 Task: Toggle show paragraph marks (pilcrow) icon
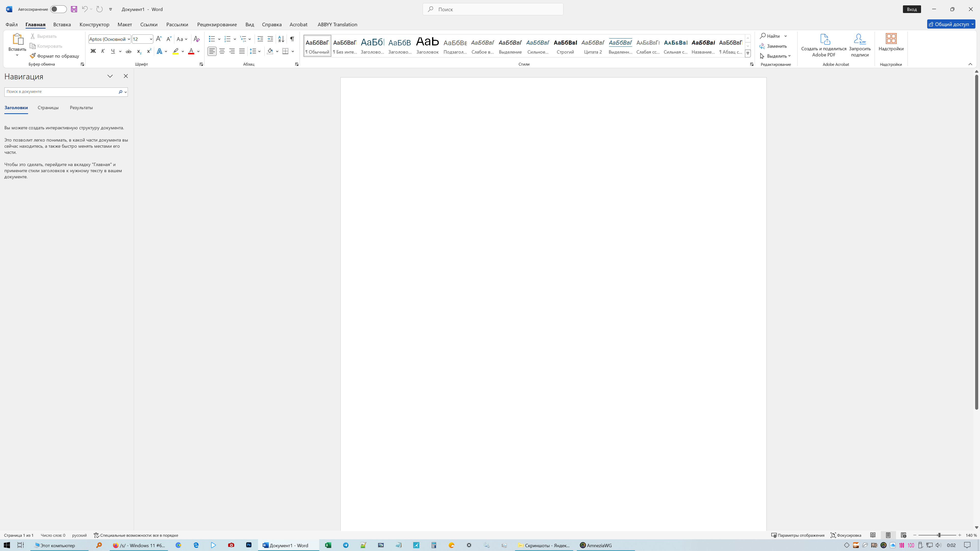292,39
